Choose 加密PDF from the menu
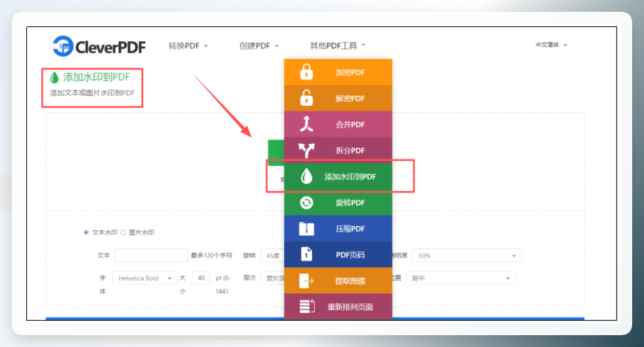644x347 pixels. pos(338,72)
